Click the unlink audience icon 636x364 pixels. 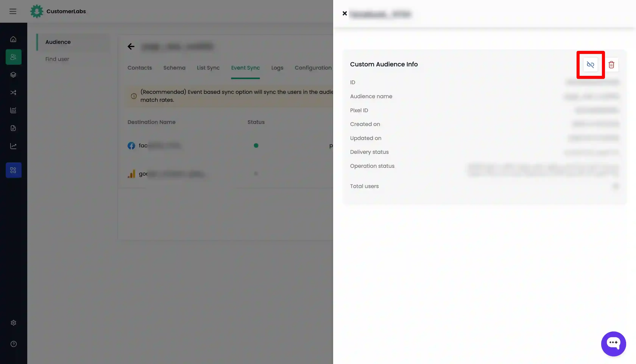(x=591, y=65)
